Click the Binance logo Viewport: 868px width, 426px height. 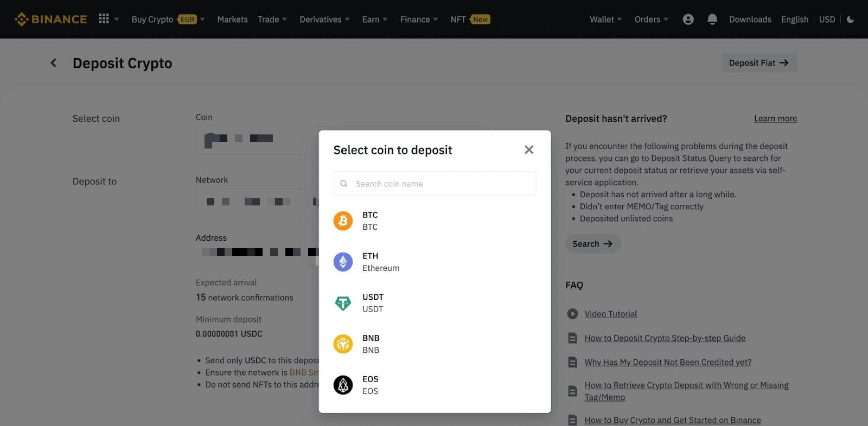click(51, 20)
